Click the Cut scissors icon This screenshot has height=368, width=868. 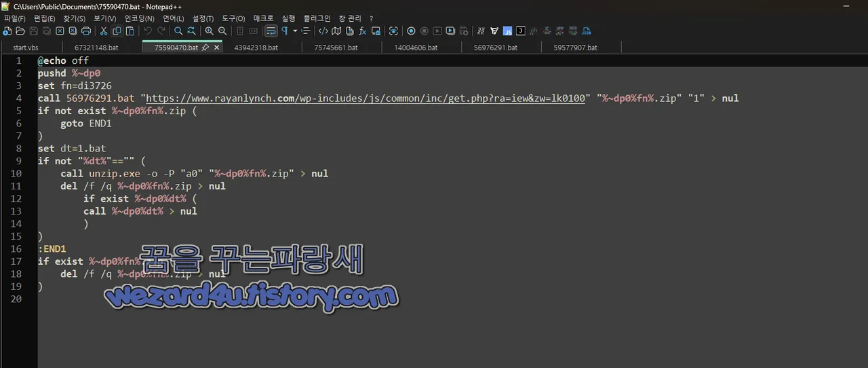pos(104,31)
